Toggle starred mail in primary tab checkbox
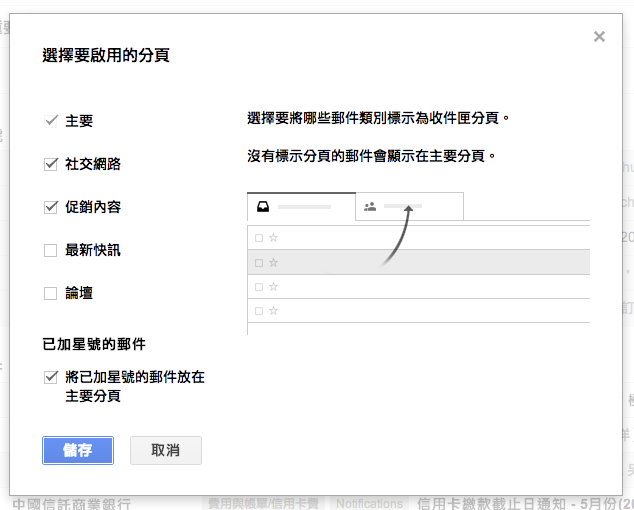Viewport: 634px width, 510px height. click(51, 377)
